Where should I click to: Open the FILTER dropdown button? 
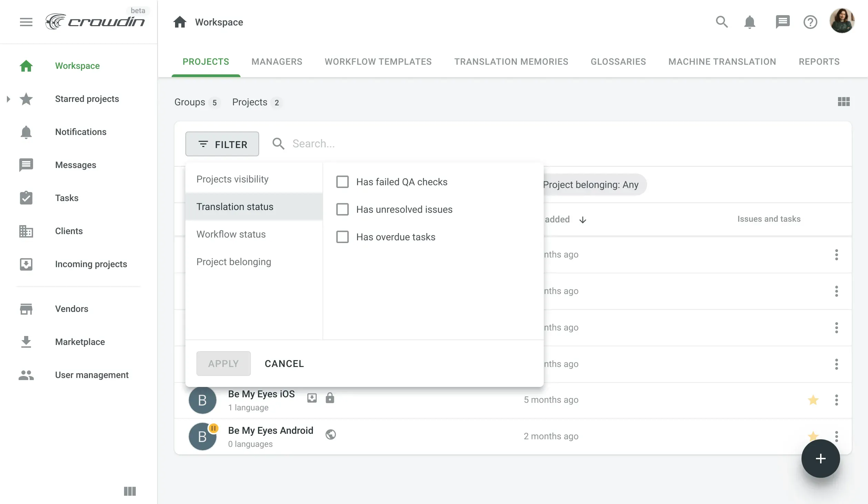pyautogui.click(x=222, y=144)
